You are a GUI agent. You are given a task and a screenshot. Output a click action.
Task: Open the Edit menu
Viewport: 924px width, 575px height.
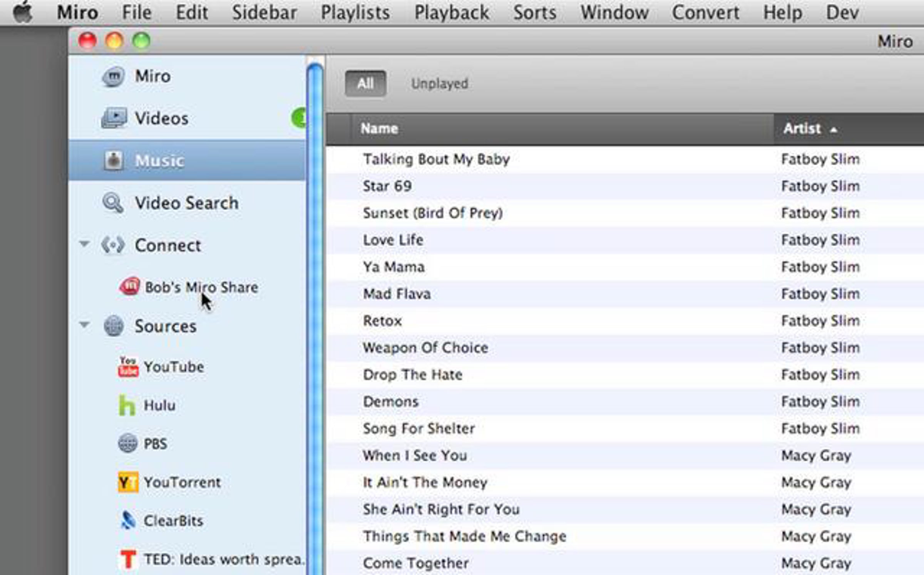(x=192, y=12)
